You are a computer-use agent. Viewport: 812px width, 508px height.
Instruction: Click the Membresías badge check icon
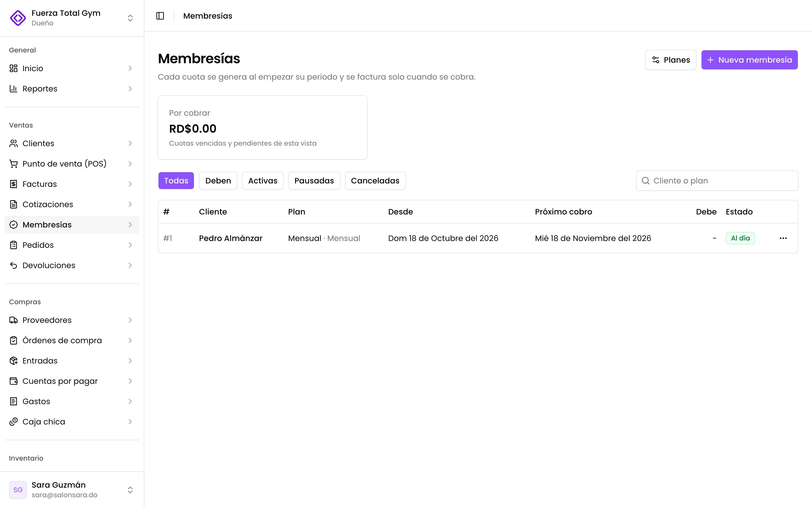click(x=14, y=225)
